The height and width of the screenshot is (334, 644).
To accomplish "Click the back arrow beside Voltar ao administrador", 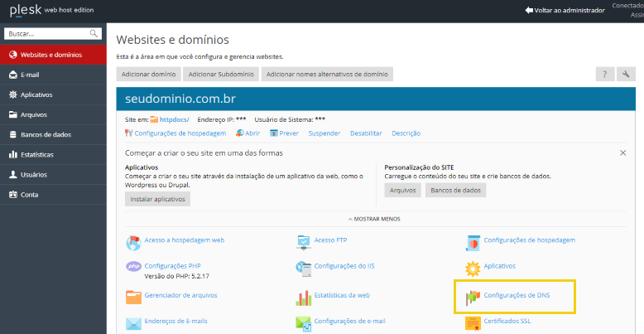I will [529, 10].
